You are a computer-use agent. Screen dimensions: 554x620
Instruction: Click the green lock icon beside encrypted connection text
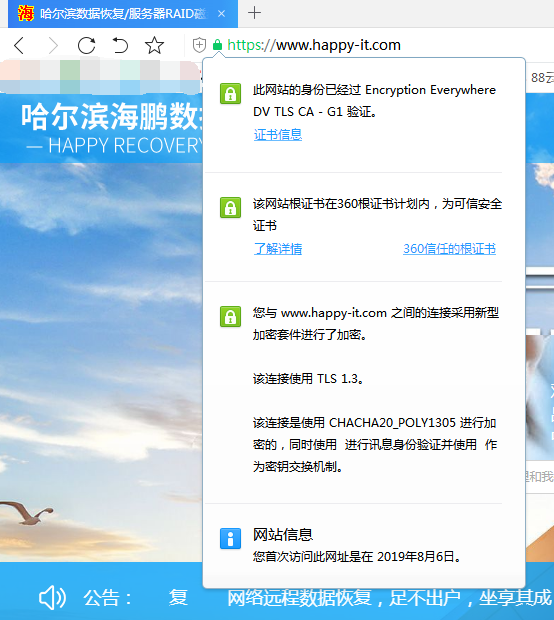click(x=231, y=316)
